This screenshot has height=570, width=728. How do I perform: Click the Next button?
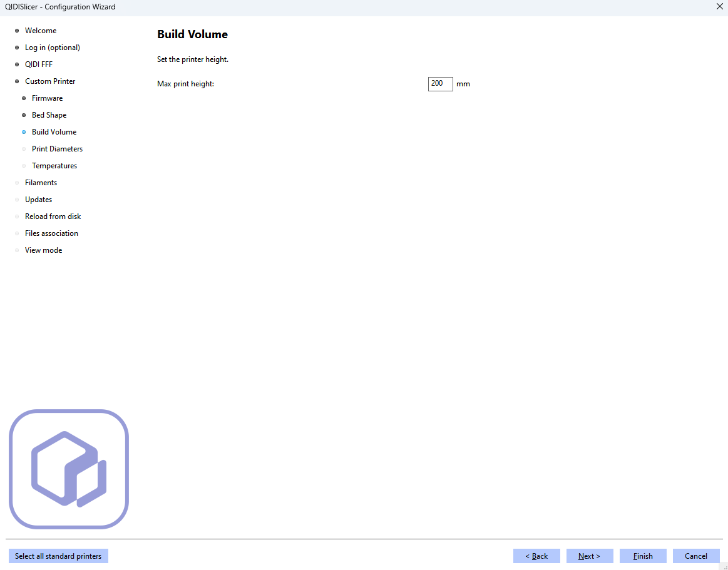coord(589,556)
